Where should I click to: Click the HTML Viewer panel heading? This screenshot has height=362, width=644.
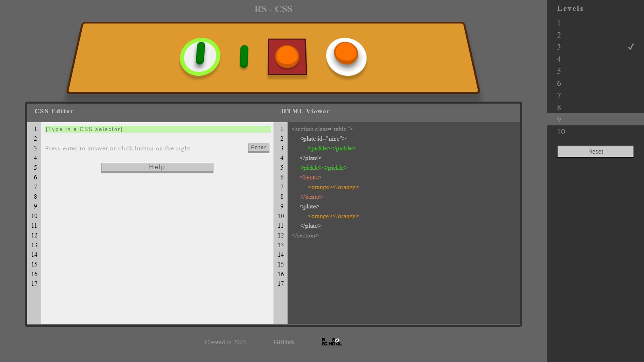pos(305,111)
